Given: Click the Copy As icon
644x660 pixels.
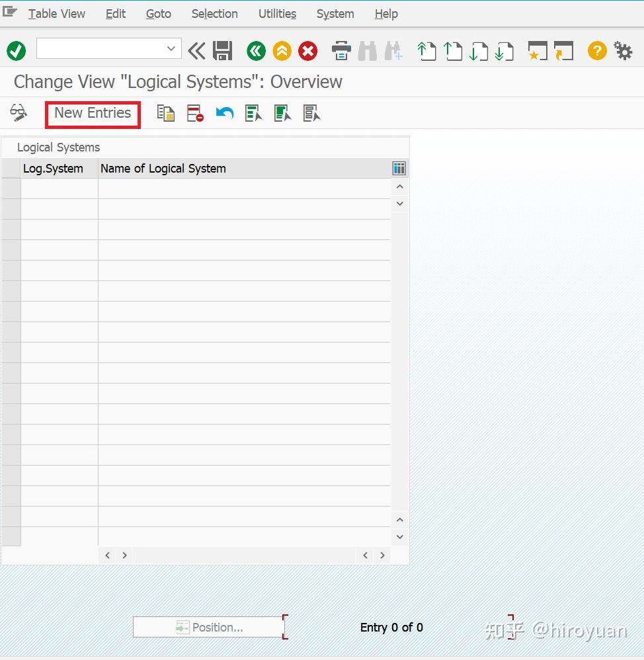Looking at the screenshot, I should coord(166,113).
